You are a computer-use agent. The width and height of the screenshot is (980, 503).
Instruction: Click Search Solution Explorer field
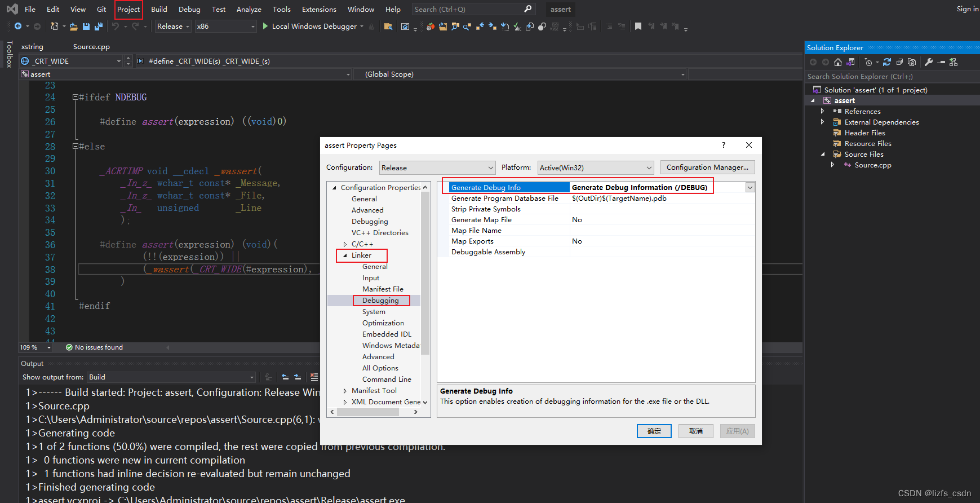[892, 76]
